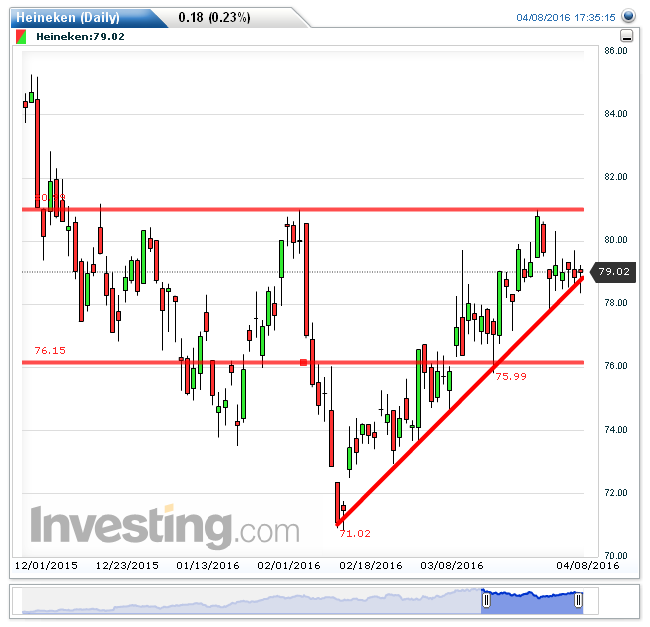The width and height of the screenshot is (650, 627).
Task: Click the left handle of the range navigator
Action: (487, 600)
